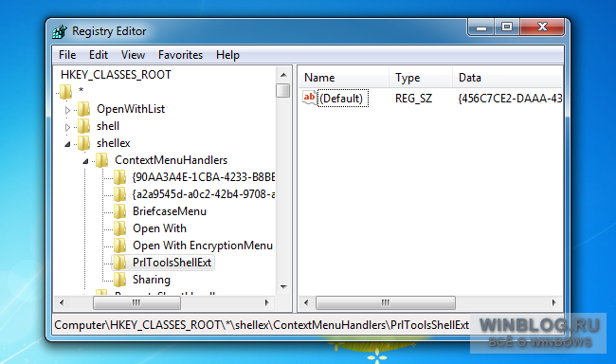
Task: Click the tree pane scroll left arrow
Action: point(62,302)
